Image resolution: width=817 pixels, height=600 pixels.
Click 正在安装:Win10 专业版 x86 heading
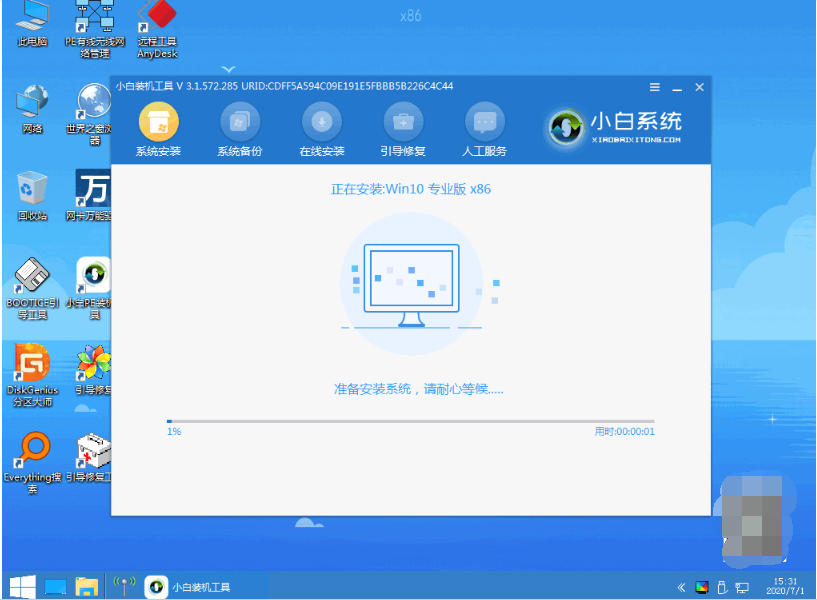coord(411,189)
